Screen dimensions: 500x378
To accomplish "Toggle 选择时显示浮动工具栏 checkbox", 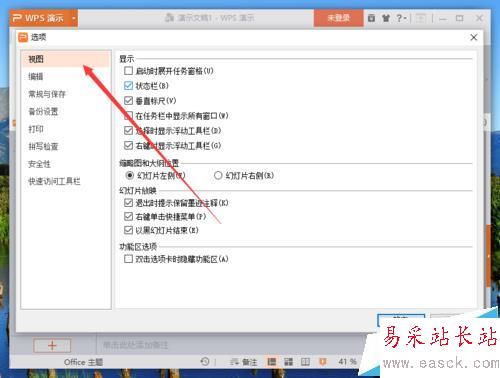I will [128, 130].
